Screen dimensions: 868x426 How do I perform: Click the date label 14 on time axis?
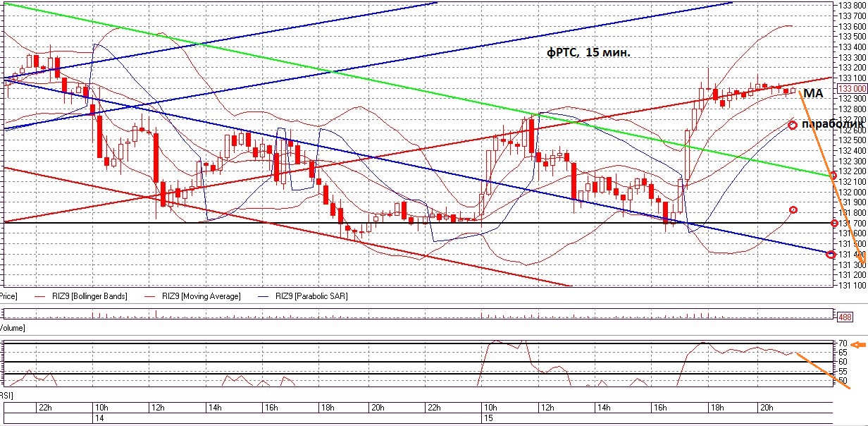(99, 418)
